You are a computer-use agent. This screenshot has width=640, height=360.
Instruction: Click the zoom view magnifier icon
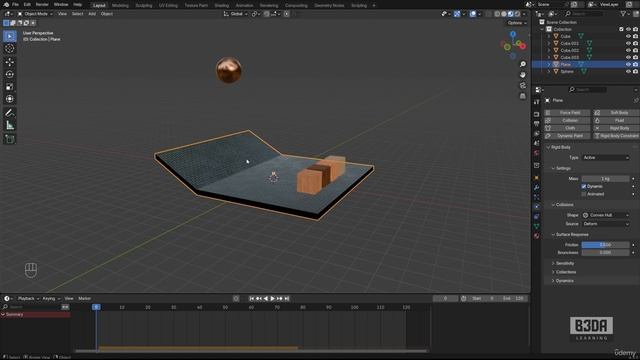(x=523, y=64)
